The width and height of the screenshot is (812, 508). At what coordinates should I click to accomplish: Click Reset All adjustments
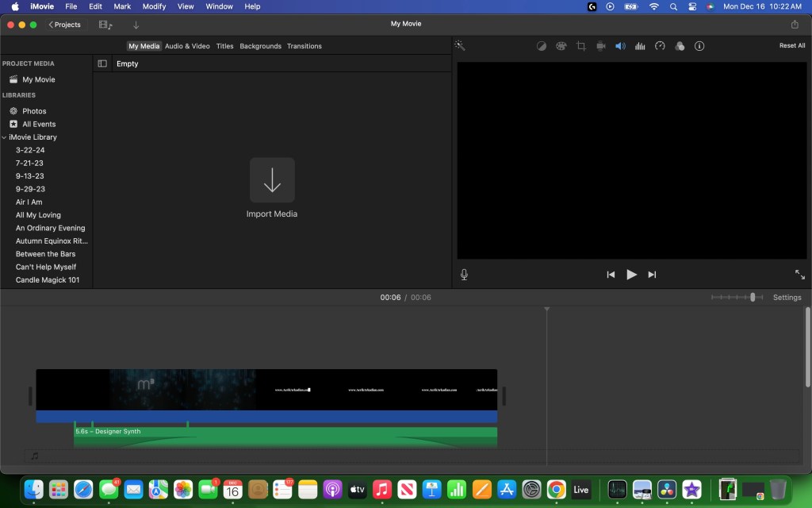tap(791, 46)
